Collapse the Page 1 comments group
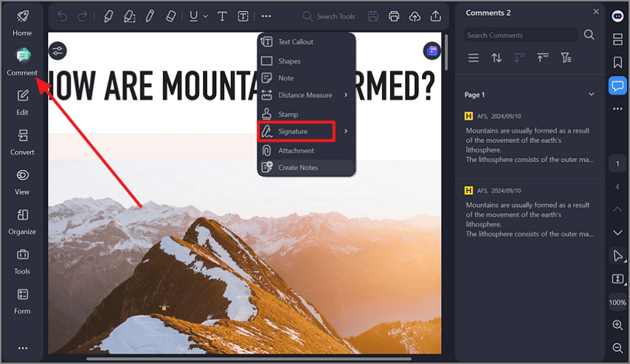The height and width of the screenshot is (364, 630). point(592,94)
